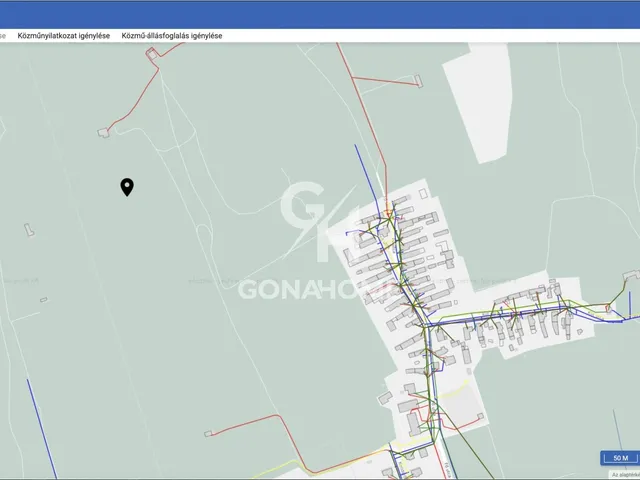The height and width of the screenshot is (480, 640).
Task: Open the 'Az alapté...' attribution link
Action: (625, 475)
